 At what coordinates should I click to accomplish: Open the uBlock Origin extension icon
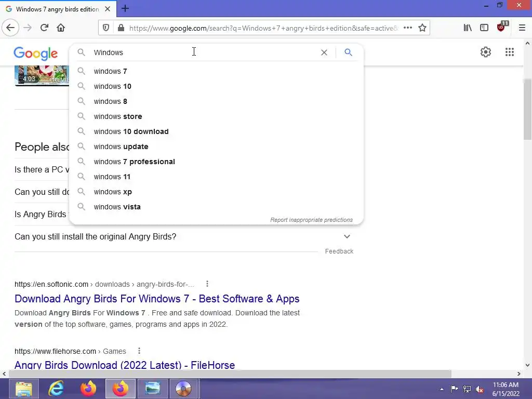point(501,27)
